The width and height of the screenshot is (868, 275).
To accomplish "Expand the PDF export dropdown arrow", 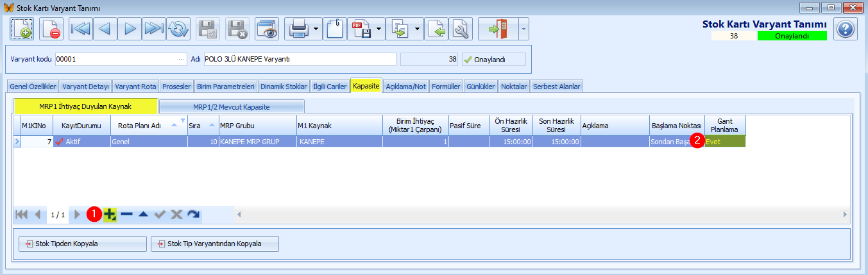I will click(380, 29).
